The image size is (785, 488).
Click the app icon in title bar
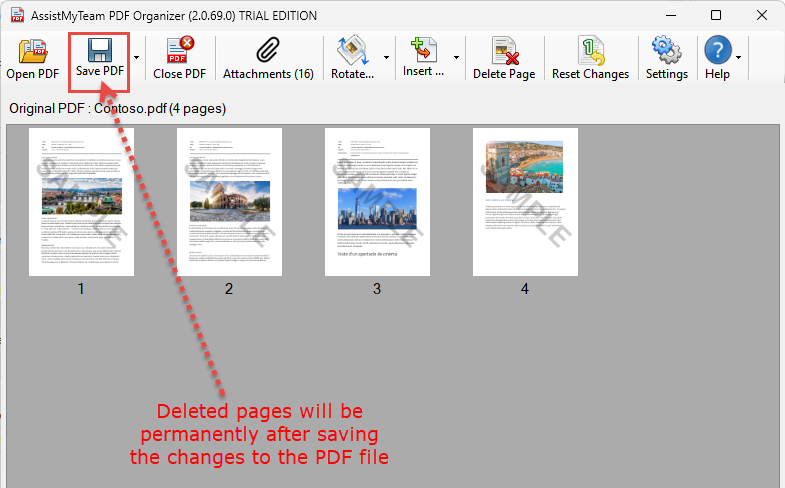[x=17, y=15]
